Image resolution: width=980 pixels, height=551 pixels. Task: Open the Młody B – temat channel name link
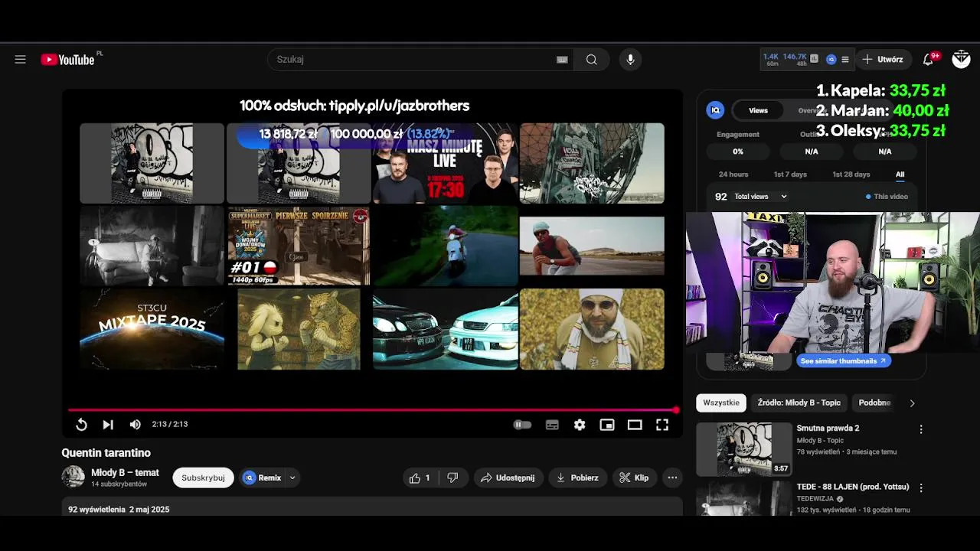pyautogui.click(x=125, y=472)
